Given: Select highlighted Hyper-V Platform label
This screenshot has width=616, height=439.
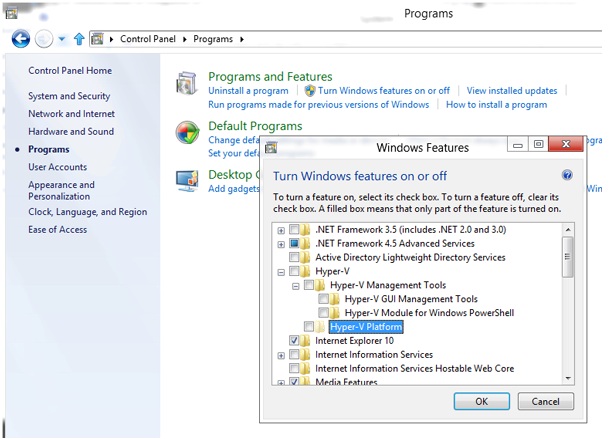Looking at the screenshot, I should click(x=366, y=327).
